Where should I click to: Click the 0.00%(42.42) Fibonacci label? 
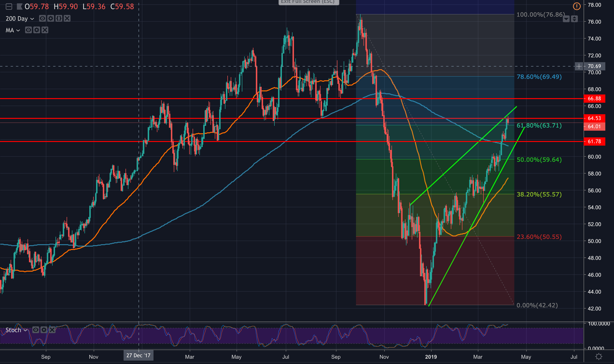537,305
